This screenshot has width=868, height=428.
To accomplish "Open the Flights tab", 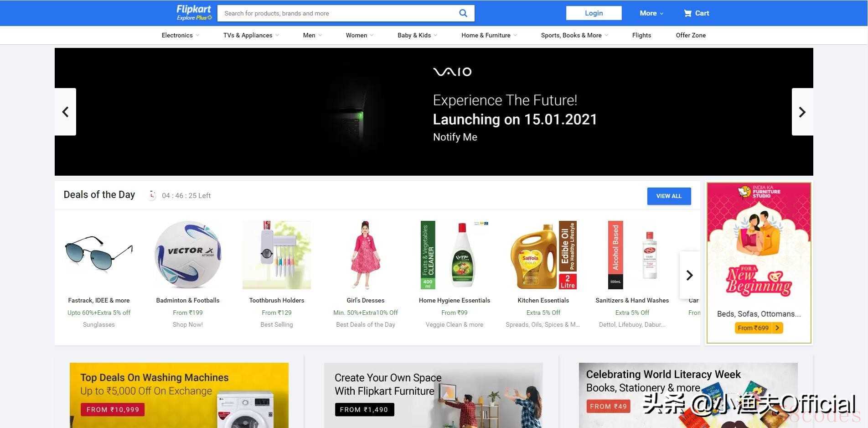I will click(x=641, y=35).
